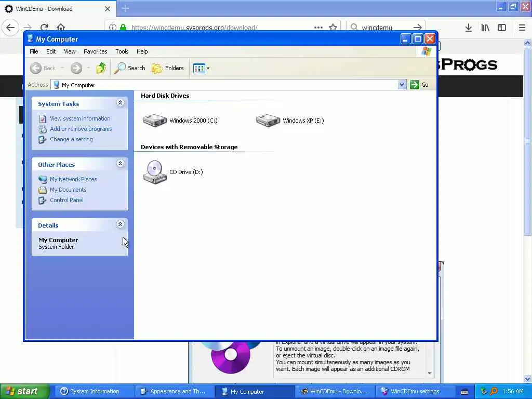Open the Search pane in My Computer

click(x=129, y=68)
